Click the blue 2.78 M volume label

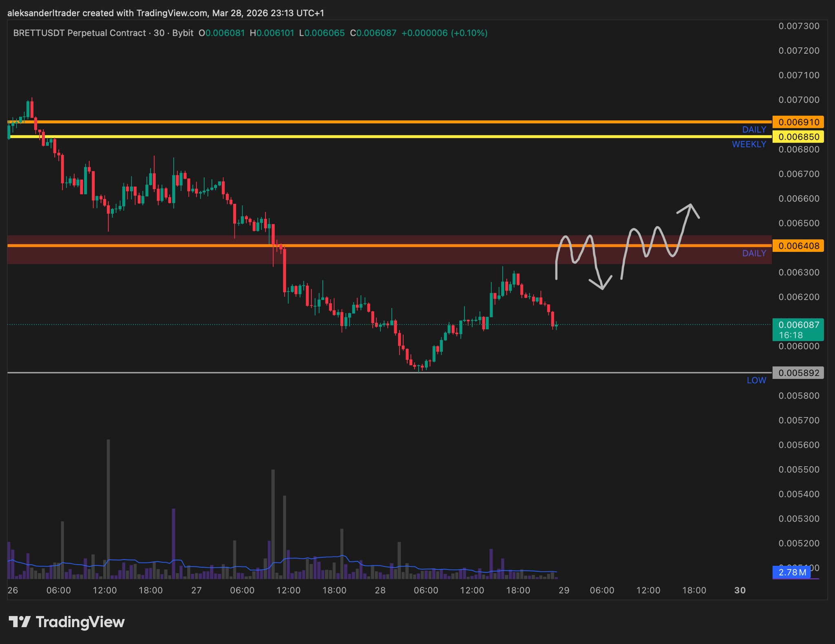click(x=792, y=572)
